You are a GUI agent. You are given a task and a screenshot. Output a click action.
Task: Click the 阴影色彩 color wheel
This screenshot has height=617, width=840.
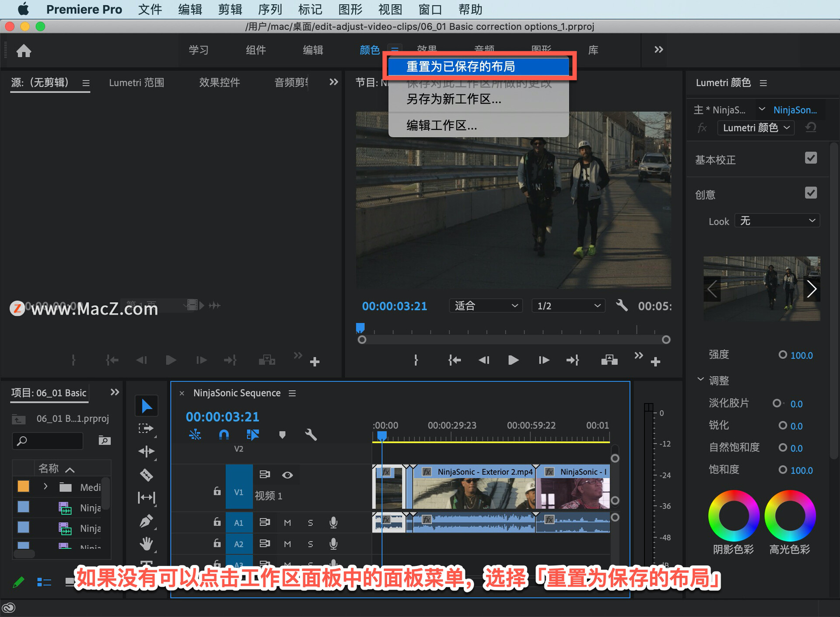click(734, 515)
